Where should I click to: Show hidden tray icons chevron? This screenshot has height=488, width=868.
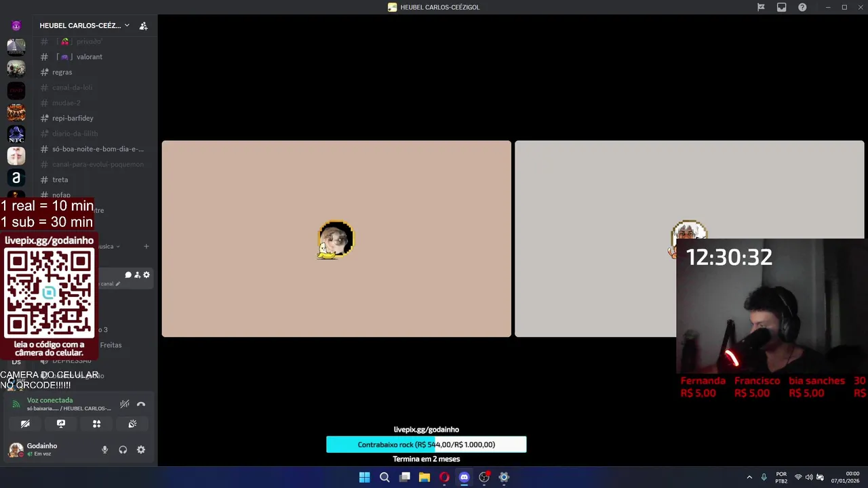pos(749,477)
